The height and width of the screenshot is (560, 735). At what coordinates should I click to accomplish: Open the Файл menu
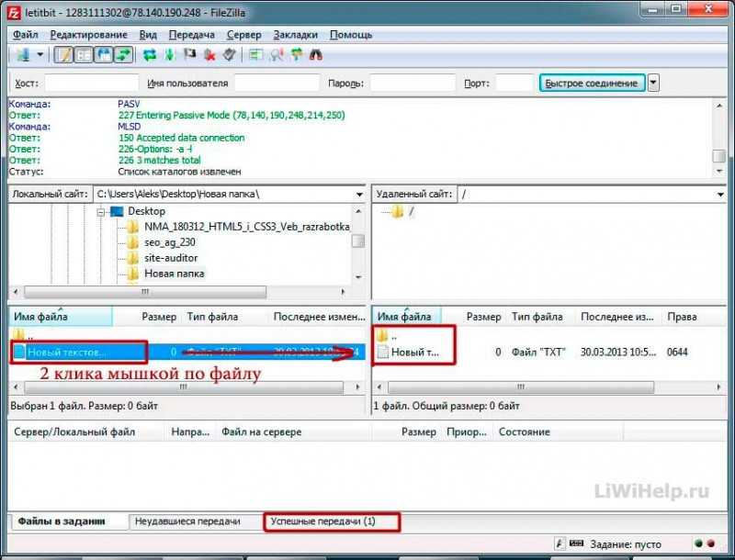point(26,35)
